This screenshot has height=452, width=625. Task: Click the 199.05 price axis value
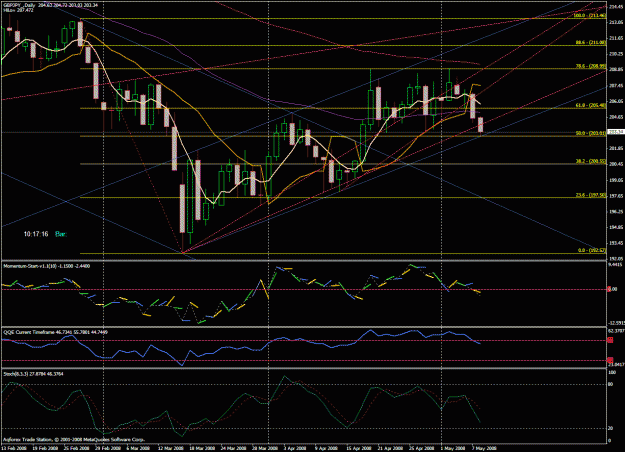[x=616, y=180]
